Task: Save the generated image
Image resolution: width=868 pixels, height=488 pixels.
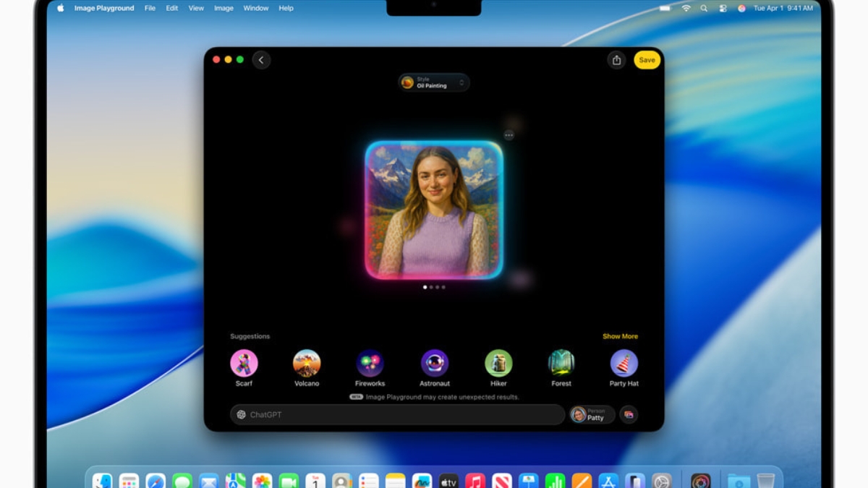Action: click(647, 60)
